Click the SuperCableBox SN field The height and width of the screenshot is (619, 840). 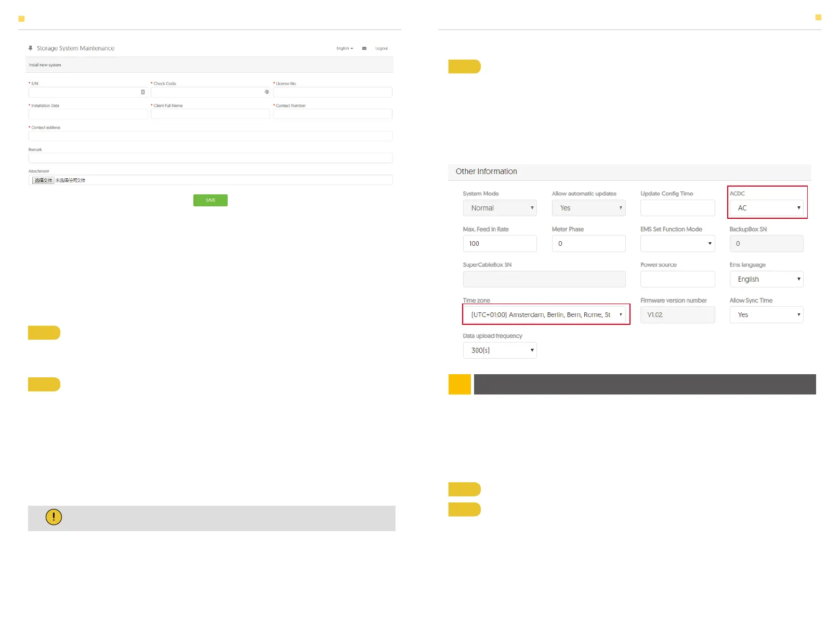tap(544, 279)
